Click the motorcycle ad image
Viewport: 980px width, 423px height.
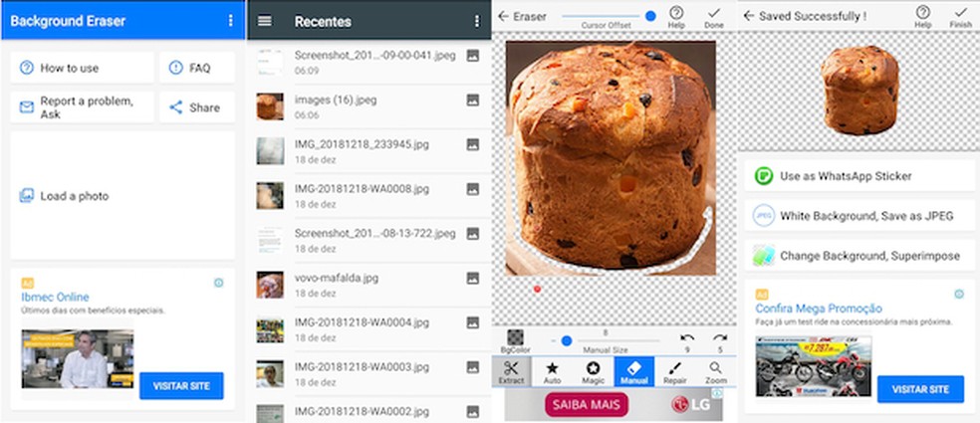(813, 366)
